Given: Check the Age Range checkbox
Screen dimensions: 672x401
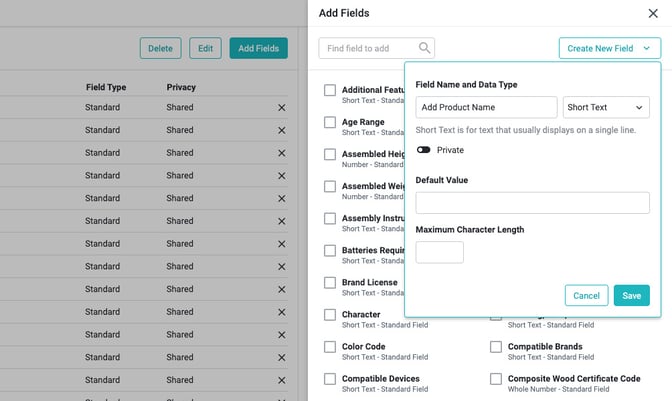Looking at the screenshot, I should tap(330, 123).
